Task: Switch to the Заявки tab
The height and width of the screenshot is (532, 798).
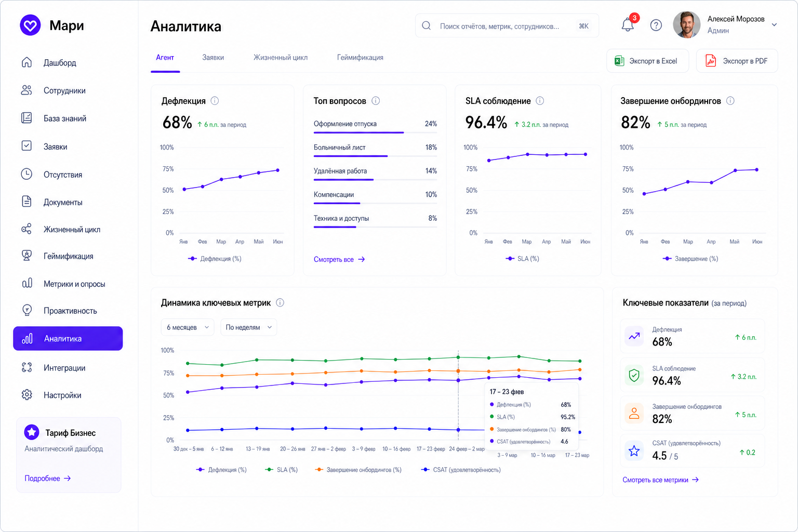Action: (213, 58)
